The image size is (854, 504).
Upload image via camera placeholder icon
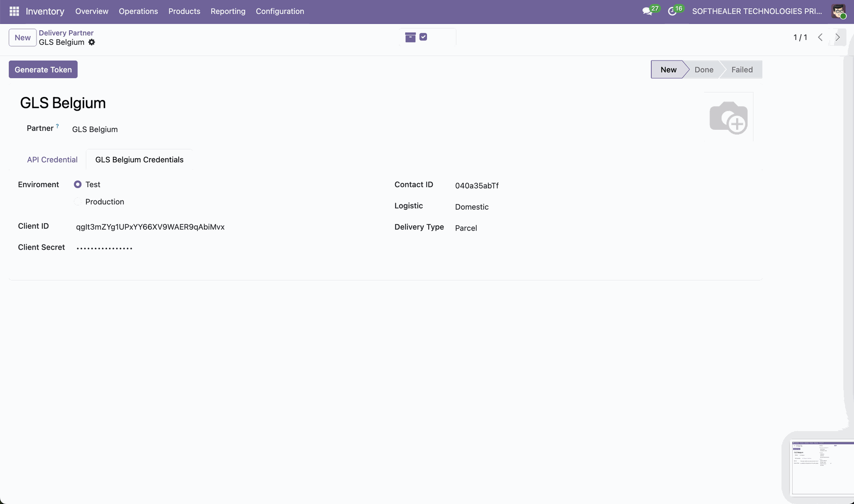[728, 117]
